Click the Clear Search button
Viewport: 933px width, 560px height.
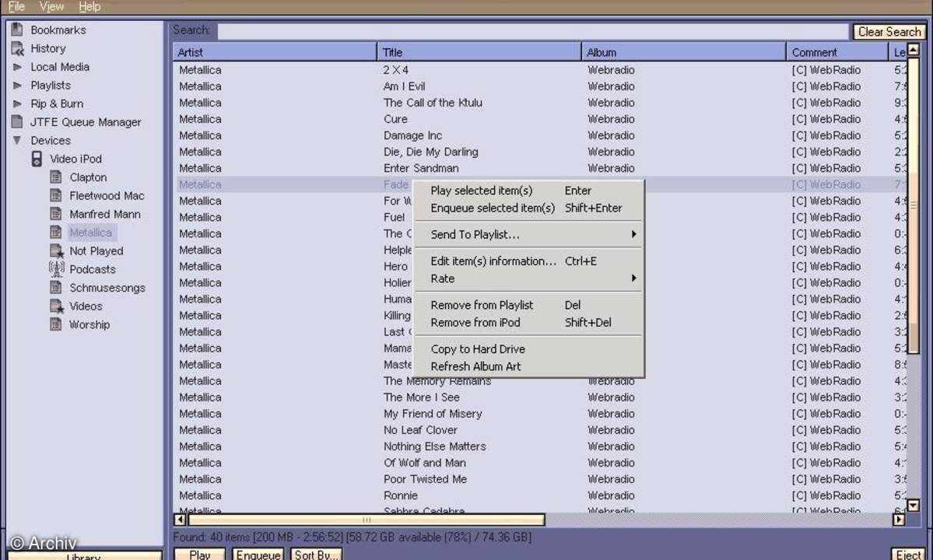(x=889, y=32)
